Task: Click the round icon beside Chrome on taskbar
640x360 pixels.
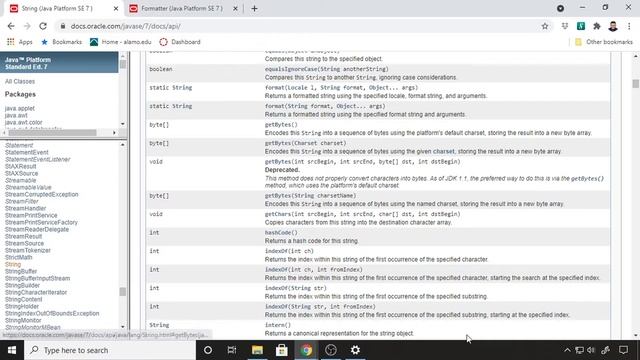Action: pyautogui.click(x=331, y=350)
